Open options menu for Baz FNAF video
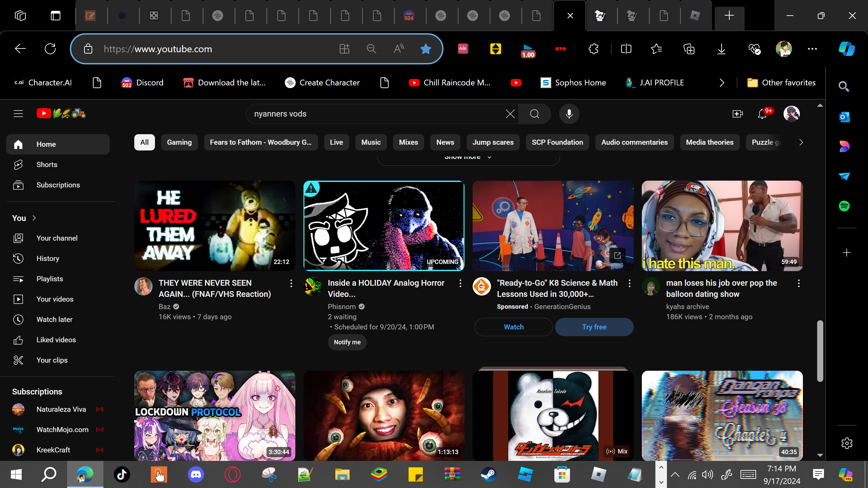 point(291,283)
